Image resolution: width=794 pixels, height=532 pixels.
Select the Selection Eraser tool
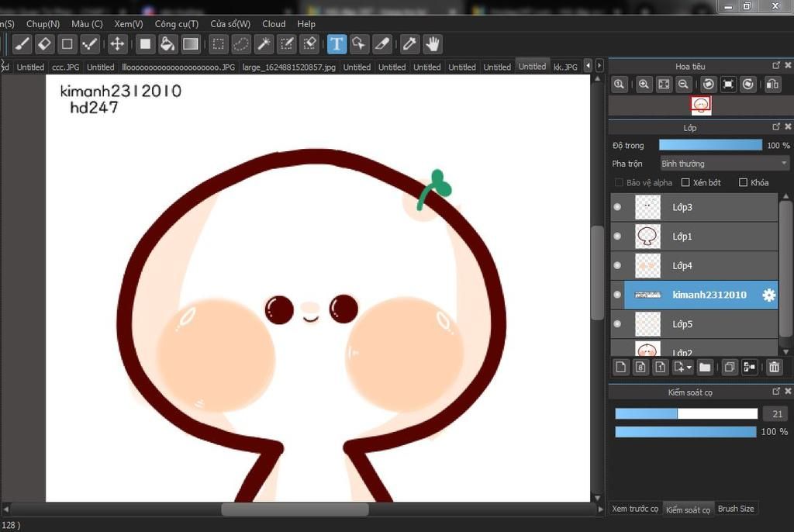point(309,44)
